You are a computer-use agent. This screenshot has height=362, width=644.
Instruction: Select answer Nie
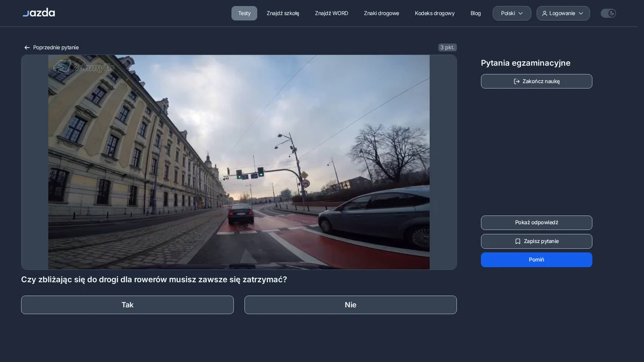click(350, 305)
